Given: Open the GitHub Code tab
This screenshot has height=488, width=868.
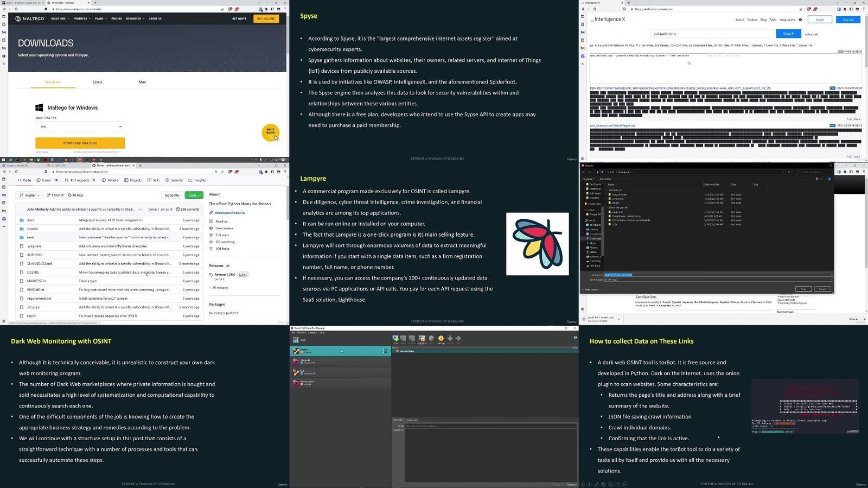Looking at the screenshot, I should 24,180.
